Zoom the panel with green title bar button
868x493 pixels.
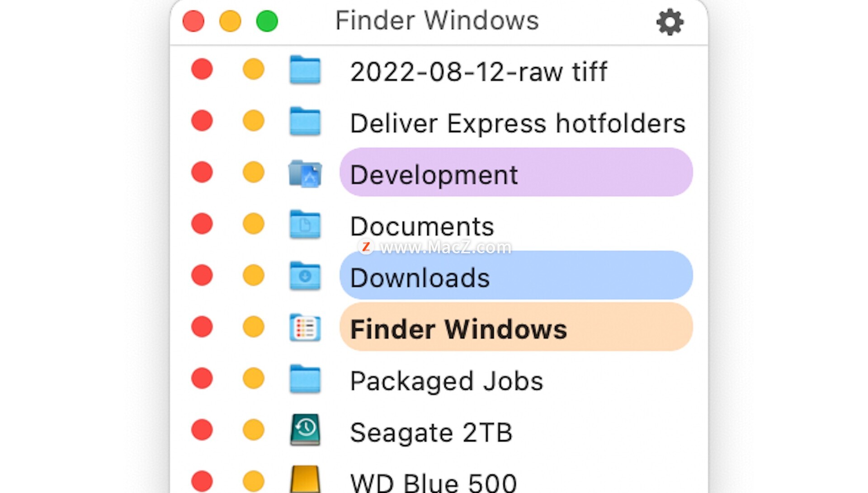coord(267,21)
